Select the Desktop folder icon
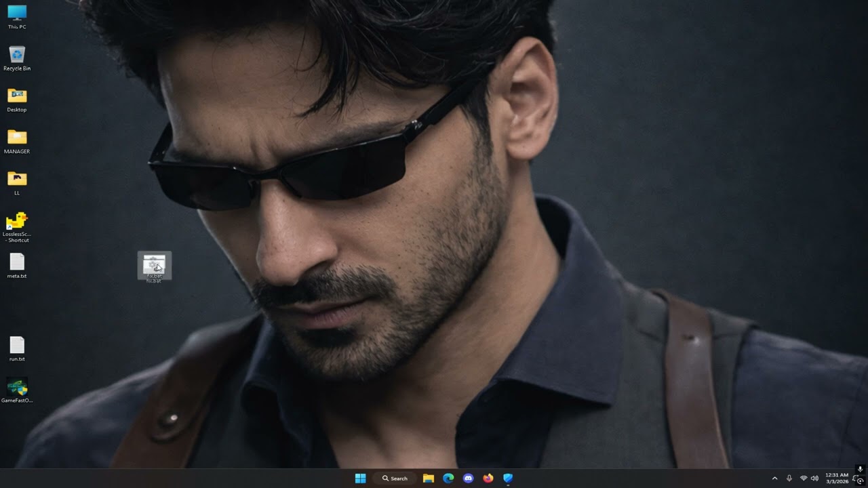This screenshot has width=868, height=488. click(17, 100)
